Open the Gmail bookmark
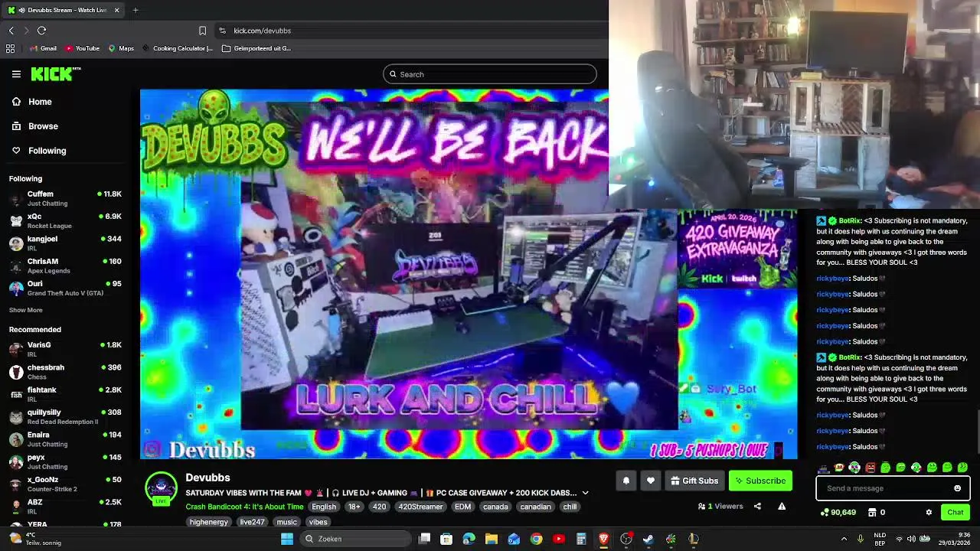The width and height of the screenshot is (980, 551). coord(43,48)
